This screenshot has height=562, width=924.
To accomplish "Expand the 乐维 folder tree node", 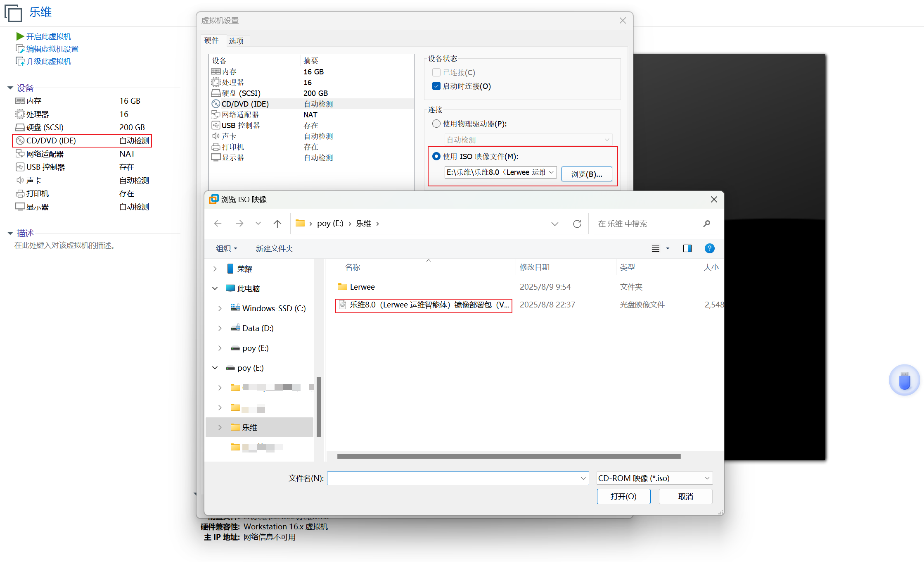I will pos(220,427).
